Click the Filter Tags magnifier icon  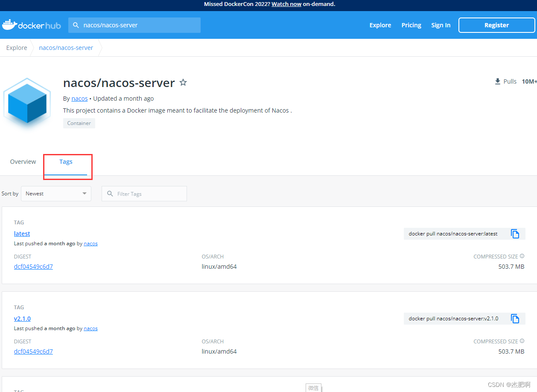pyautogui.click(x=110, y=194)
